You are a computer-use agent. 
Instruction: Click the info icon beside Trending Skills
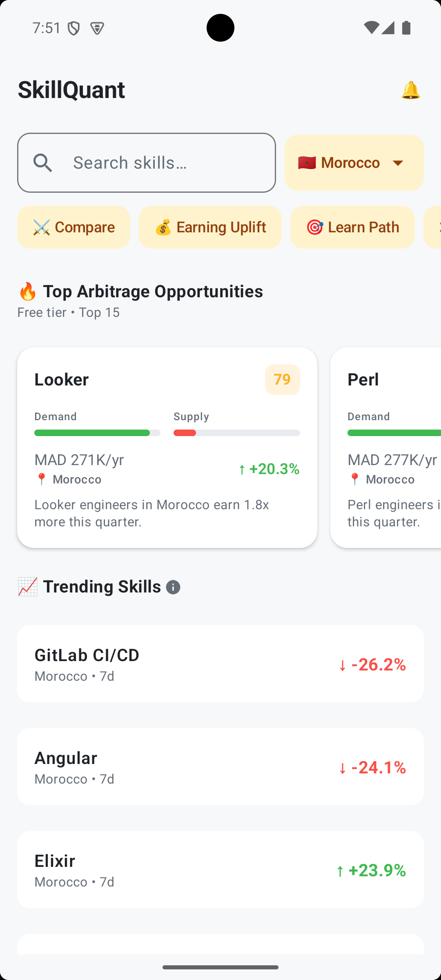click(173, 587)
